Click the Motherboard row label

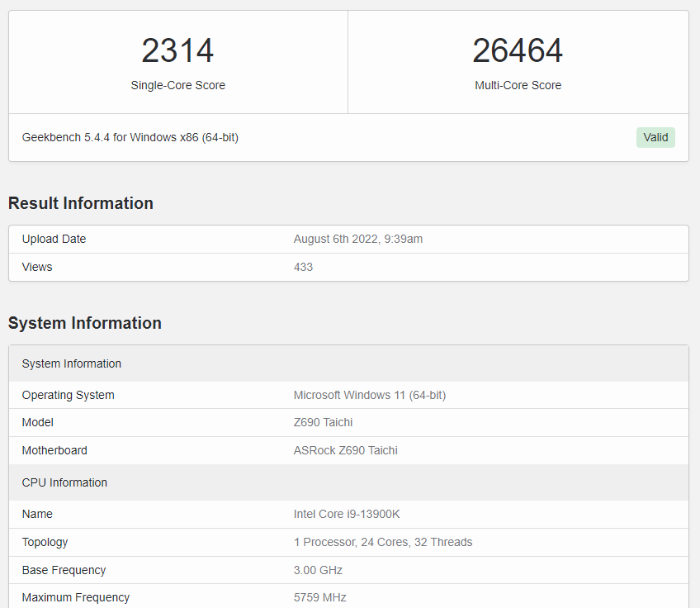pos(54,450)
